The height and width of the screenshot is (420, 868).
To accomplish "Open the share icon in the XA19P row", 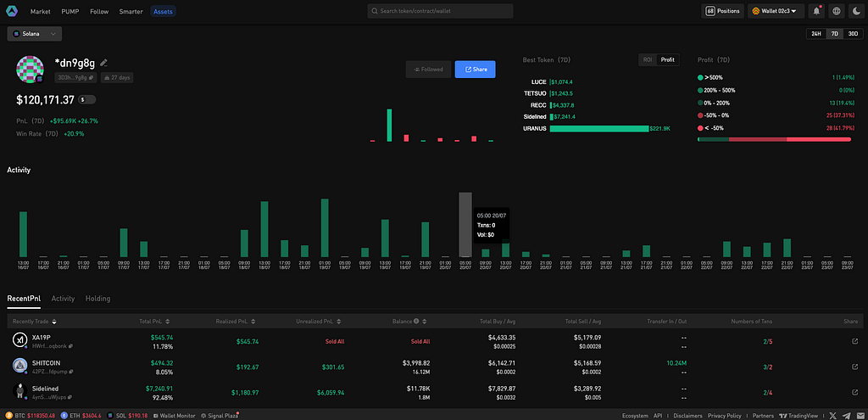I will [854, 341].
